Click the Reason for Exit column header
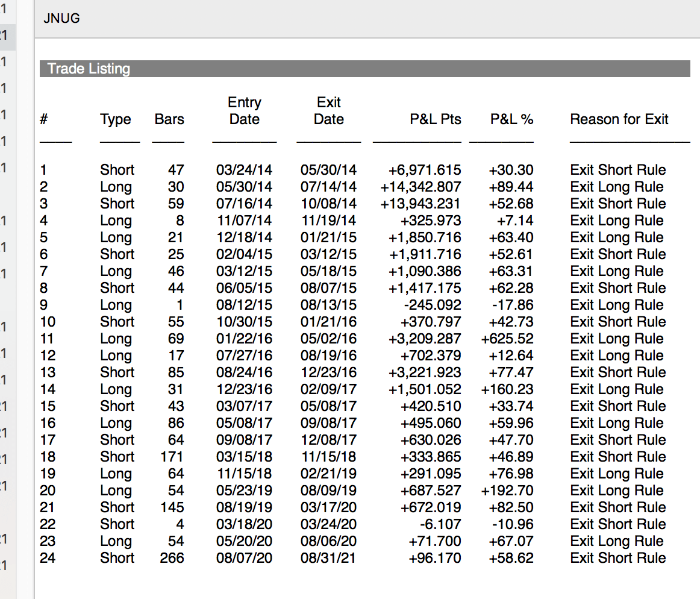This screenshot has height=599, width=700. (x=619, y=119)
